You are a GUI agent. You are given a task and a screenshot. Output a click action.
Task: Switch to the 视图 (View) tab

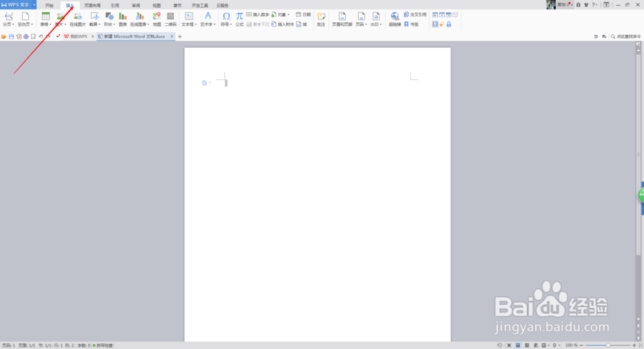pos(156,6)
